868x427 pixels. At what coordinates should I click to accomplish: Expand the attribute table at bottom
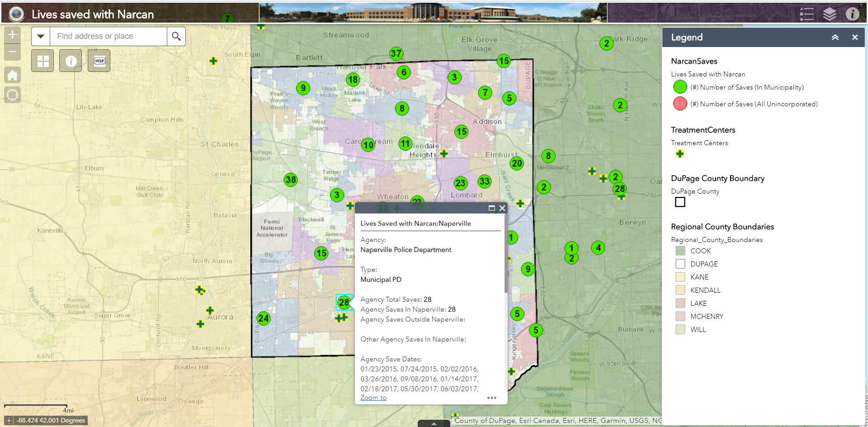tap(434, 424)
